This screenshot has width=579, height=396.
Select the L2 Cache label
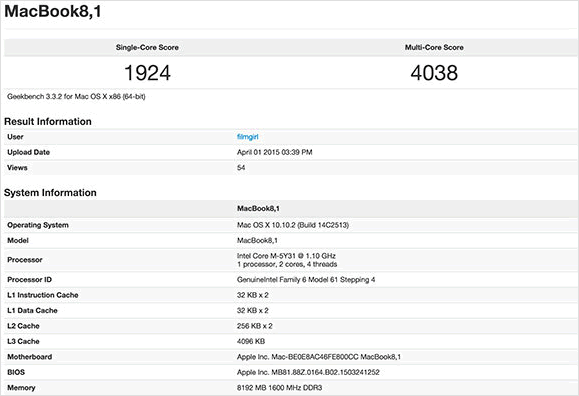coord(23,326)
